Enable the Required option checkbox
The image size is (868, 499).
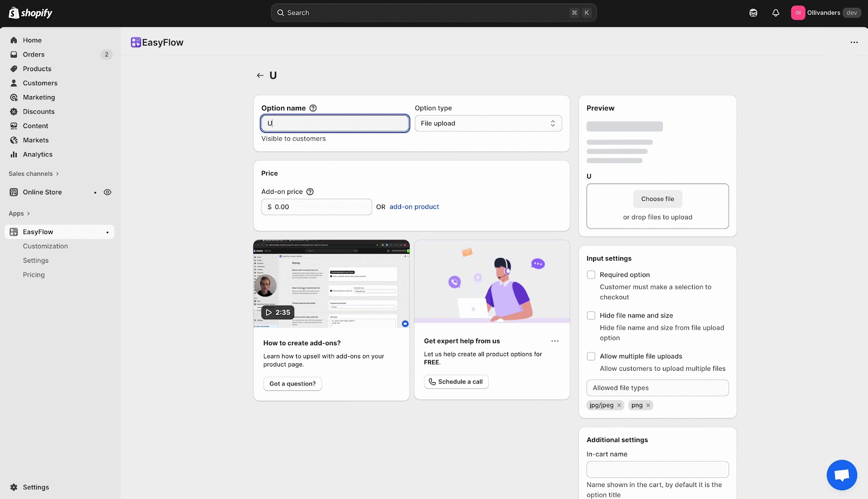coord(591,275)
